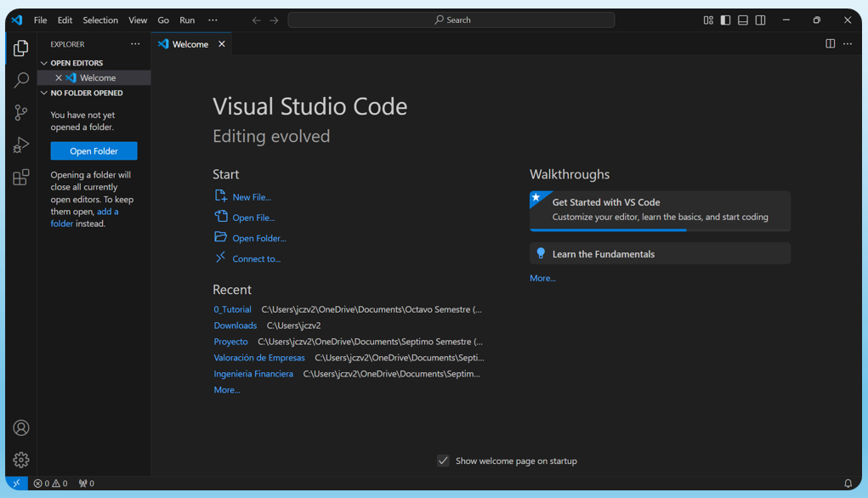Viewport: 868px width, 498px height.
Task: Click the blue Open Folder button
Action: (94, 151)
